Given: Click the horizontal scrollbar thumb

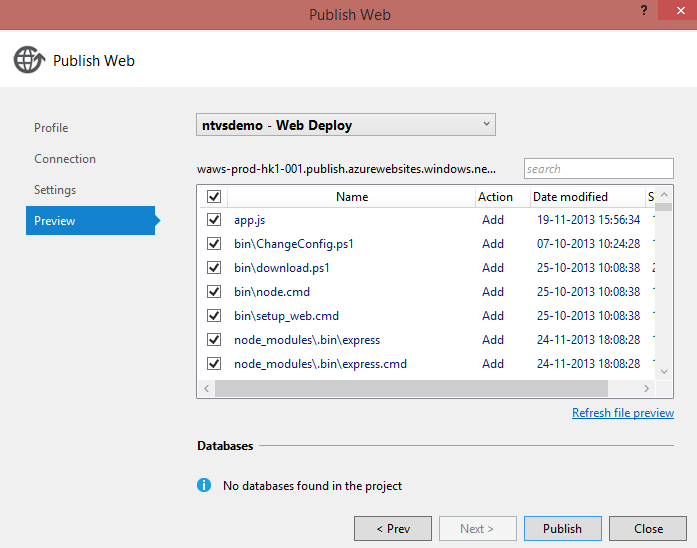Looking at the screenshot, I should coord(411,388).
